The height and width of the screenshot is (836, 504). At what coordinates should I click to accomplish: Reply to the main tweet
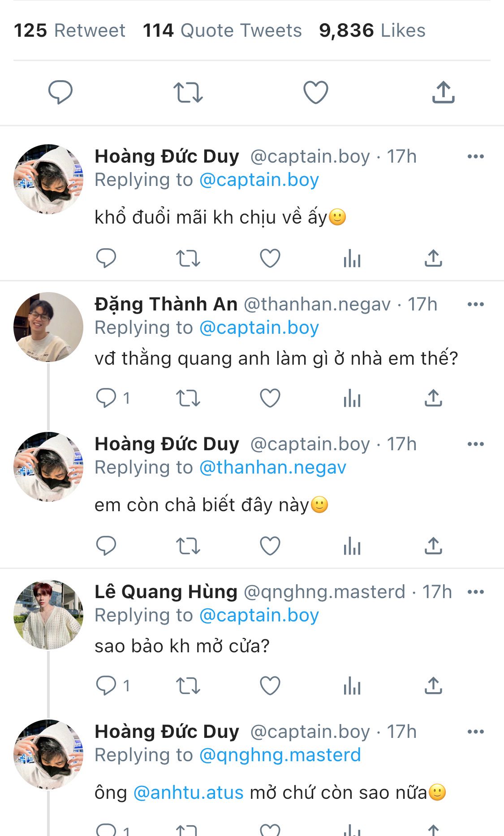point(60,92)
